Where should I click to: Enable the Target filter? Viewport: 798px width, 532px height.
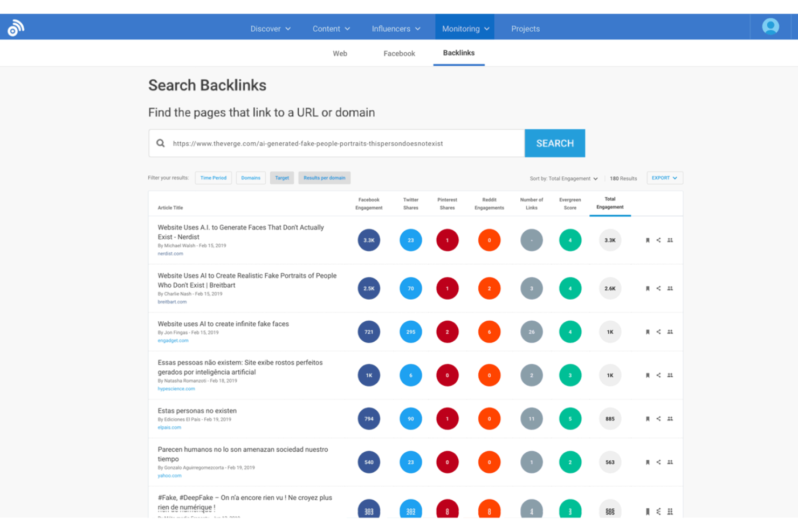point(282,177)
